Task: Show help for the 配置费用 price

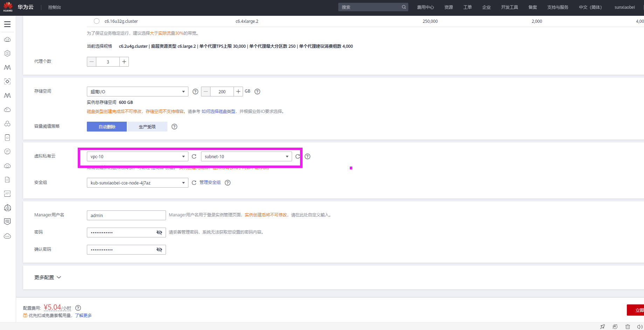Action: pos(78,308)
